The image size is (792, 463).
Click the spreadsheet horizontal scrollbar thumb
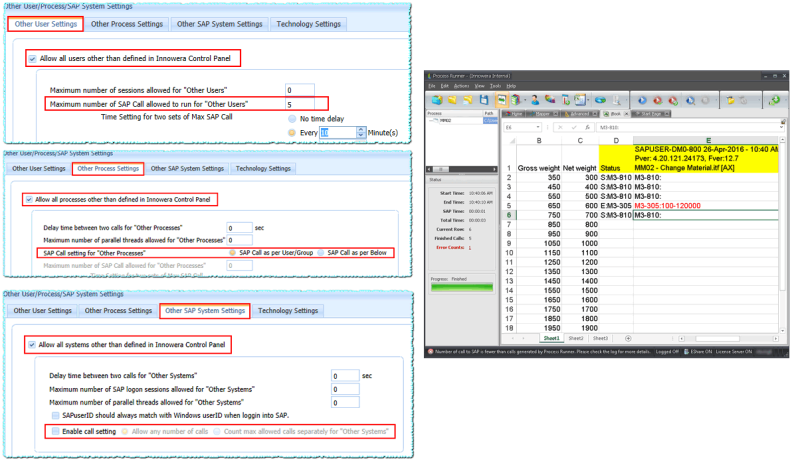tap(717, 339)
